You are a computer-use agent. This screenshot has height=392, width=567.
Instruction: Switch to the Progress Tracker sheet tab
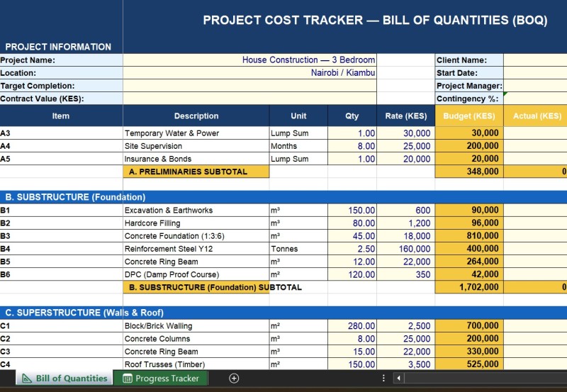[161, 379]
